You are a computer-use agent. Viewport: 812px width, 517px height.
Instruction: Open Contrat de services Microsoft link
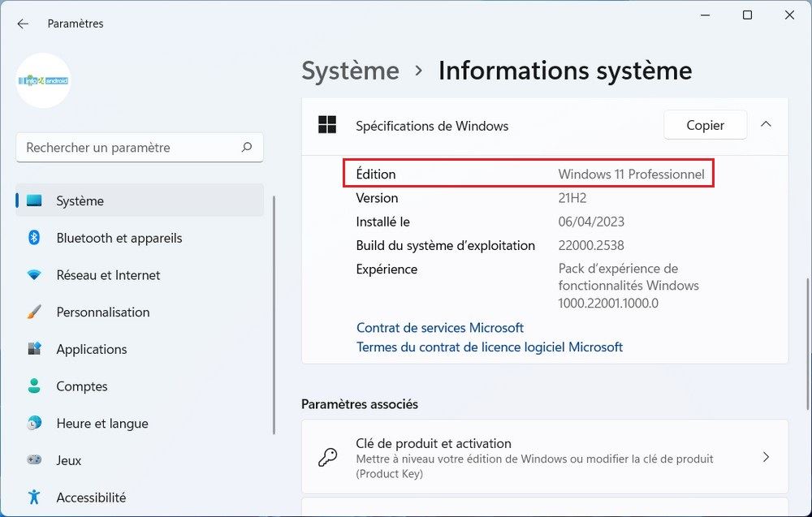pyautogui.click(x=439, y=328)
